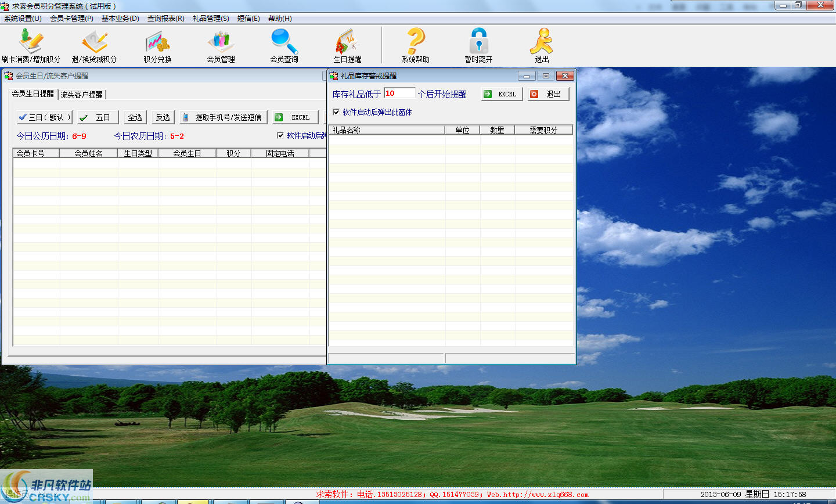Click 今日公历日期 value 6-9
The image size is (836, 504).
tap(79, 136)
